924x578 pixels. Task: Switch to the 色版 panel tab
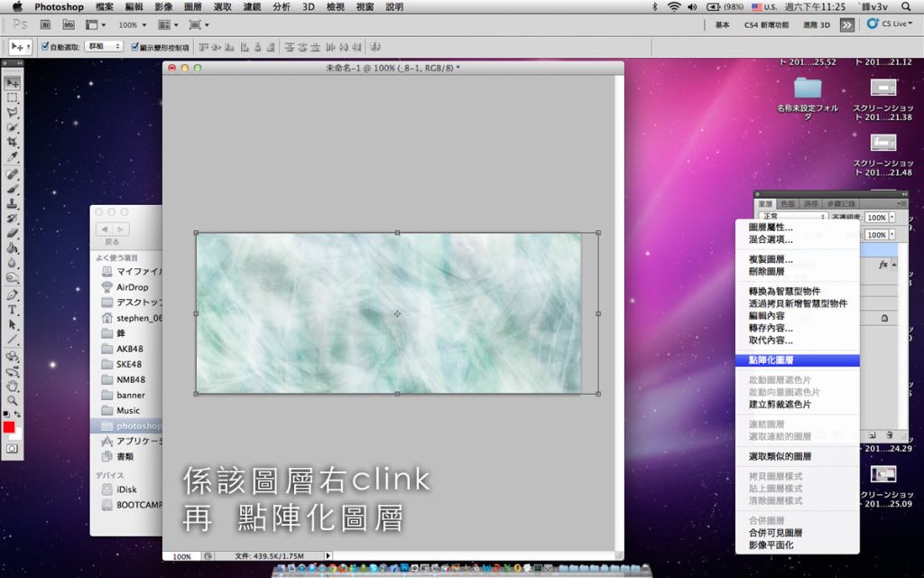(x=788, y=204)
